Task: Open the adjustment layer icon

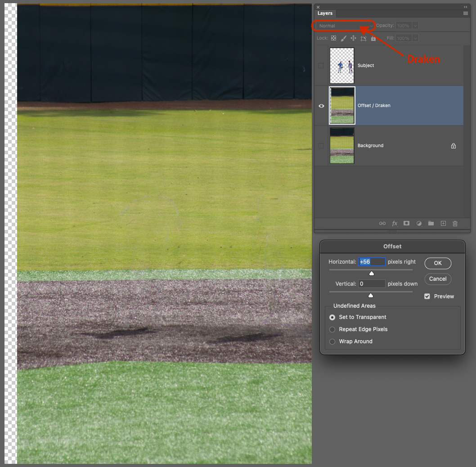Action: (418, 223)
